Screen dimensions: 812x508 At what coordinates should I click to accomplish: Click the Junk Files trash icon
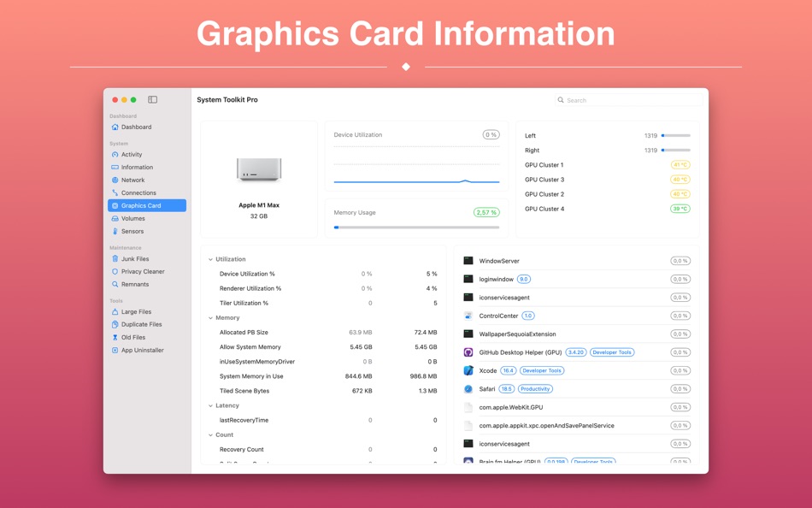pyautogui.click(x=115, y=258)
